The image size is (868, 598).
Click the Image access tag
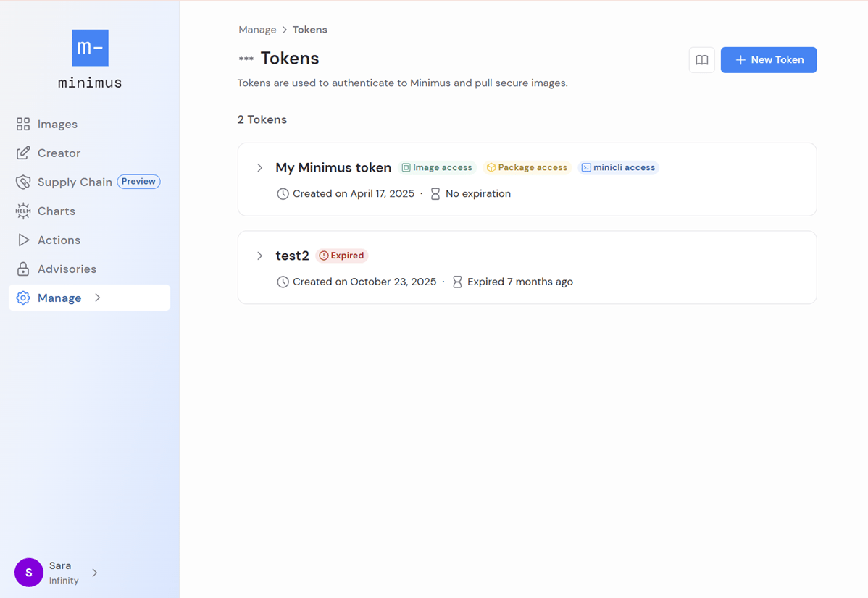tap(438, 167)
